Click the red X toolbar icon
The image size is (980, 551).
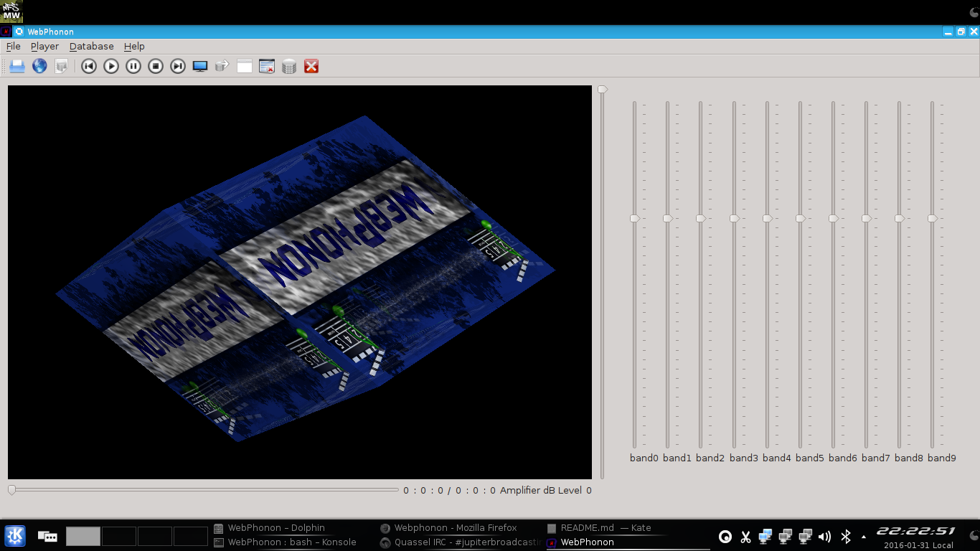[x=311, y=66]
